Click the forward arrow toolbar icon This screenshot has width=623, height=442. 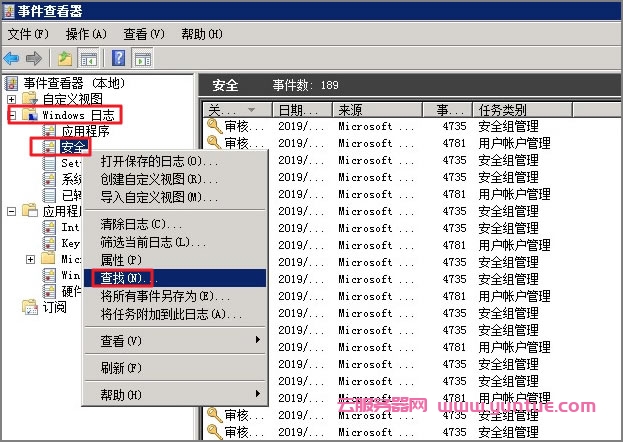[34, 58]
